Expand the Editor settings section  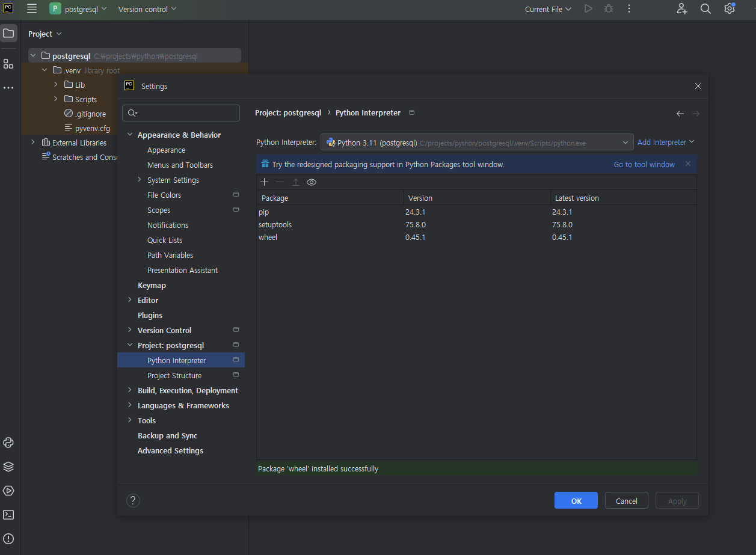point(130,300)
